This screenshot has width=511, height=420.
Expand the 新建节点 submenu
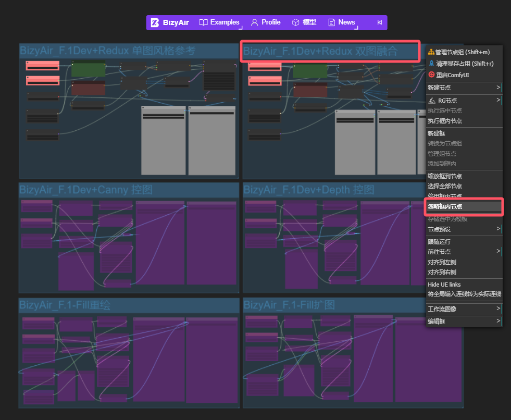click(464, 88)
